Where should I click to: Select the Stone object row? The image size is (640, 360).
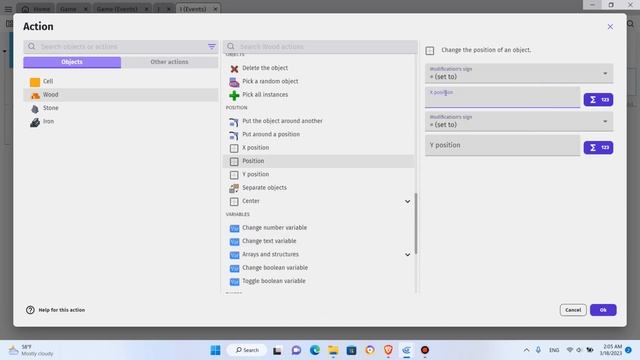click(x=121, y=108)
